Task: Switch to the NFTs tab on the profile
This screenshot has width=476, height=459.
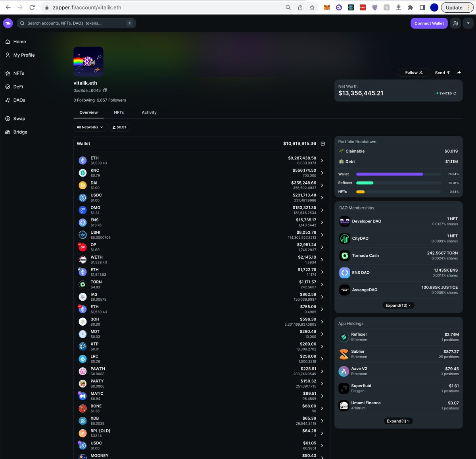Action: (x=119, y=112)
